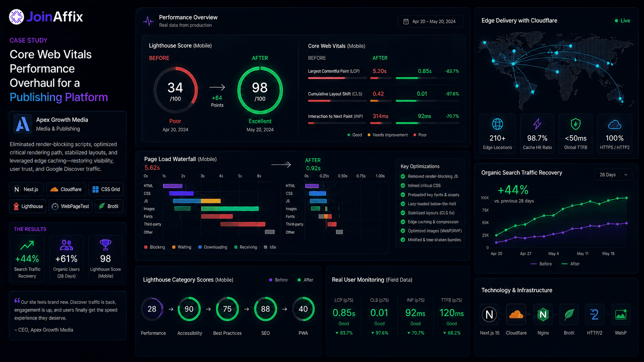Click the Next.js technology tag
The width and height of the screenshot is (644, 362).
point(27,189)
